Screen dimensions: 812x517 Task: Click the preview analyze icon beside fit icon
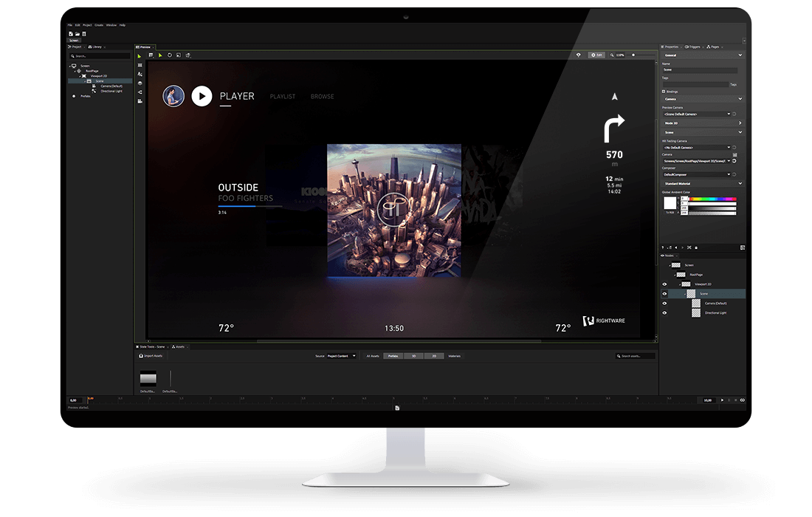tap(188, 55)
